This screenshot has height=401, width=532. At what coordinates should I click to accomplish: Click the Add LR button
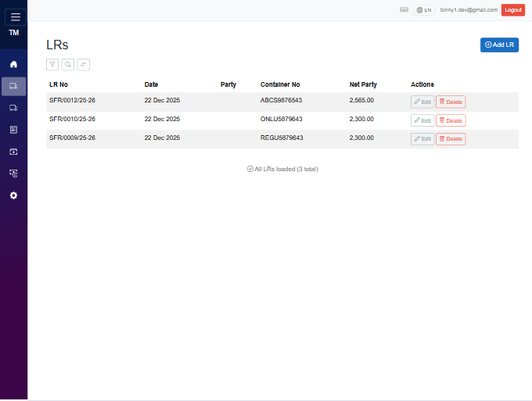(x=499, y=45)
